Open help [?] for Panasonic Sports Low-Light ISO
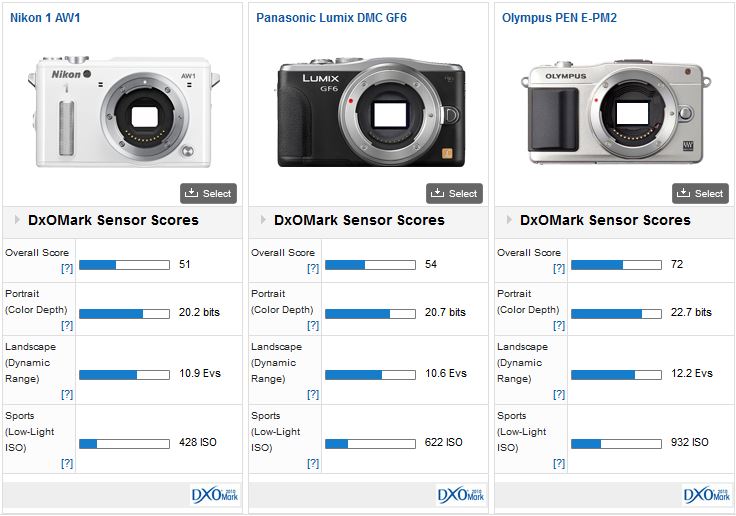The image size is (736, 516). click(x=313, y=463)
